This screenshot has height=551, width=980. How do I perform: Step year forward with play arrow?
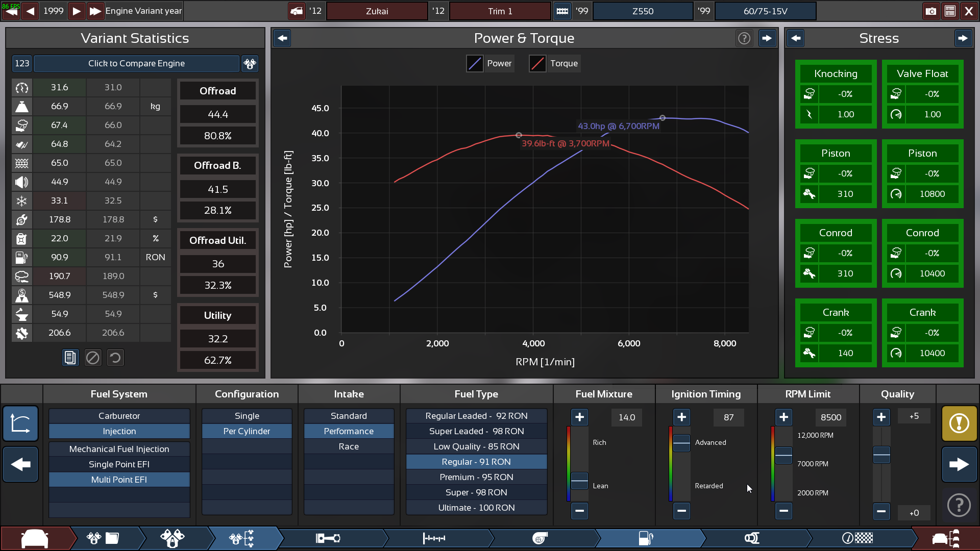tap(77, 11)
